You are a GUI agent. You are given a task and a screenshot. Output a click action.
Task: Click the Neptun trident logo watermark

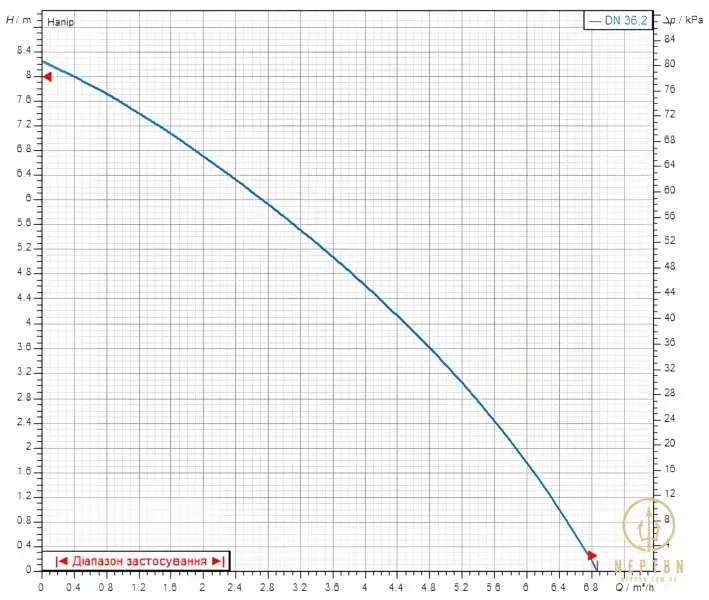(x=649, y=525)
